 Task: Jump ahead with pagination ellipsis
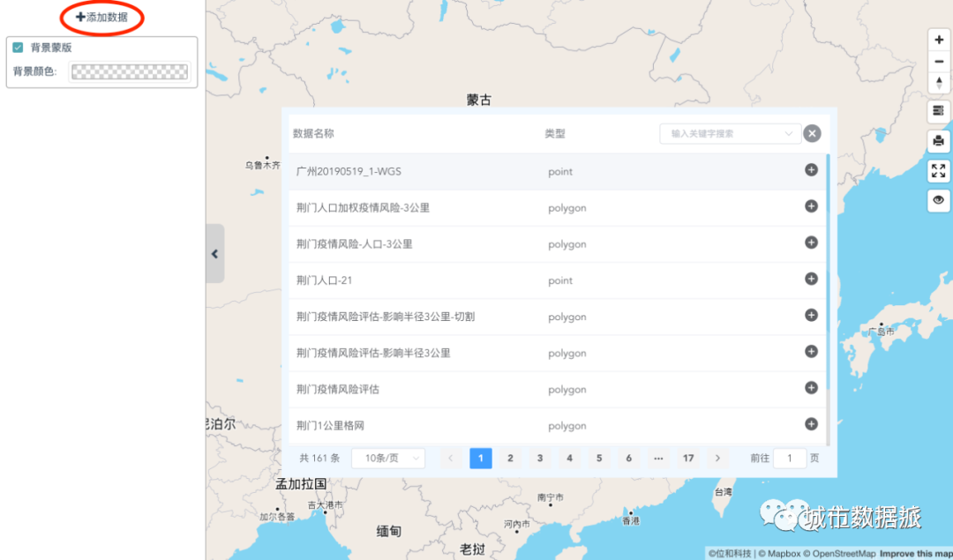point(658,459)
